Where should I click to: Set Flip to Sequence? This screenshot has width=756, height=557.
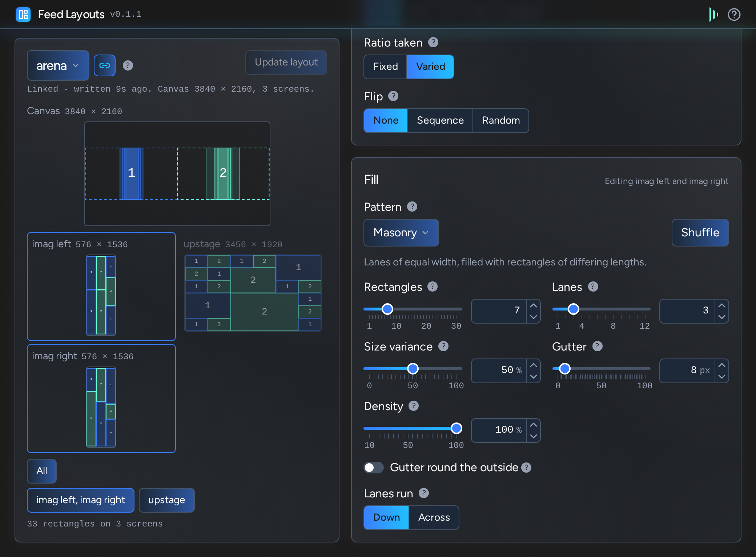pos(440,120)
